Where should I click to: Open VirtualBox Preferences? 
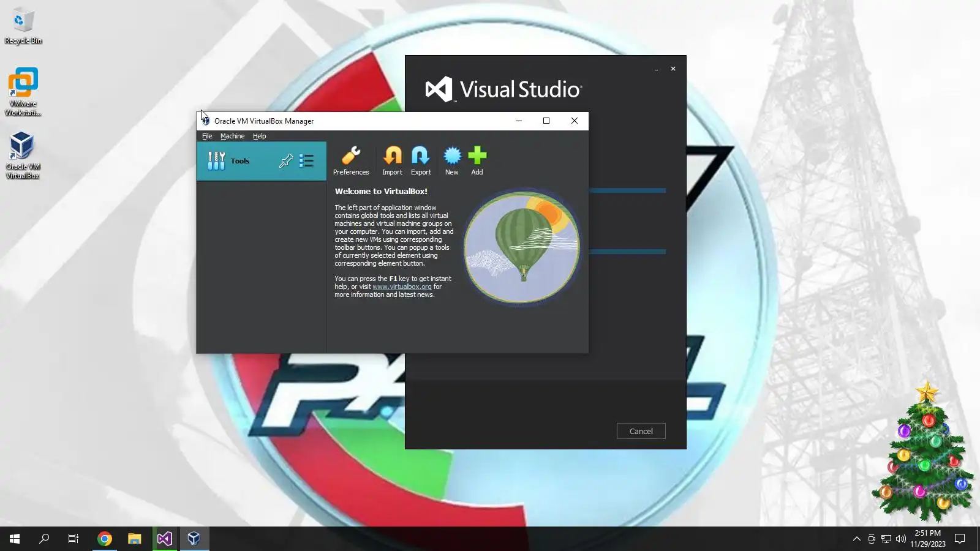(351, 160)
